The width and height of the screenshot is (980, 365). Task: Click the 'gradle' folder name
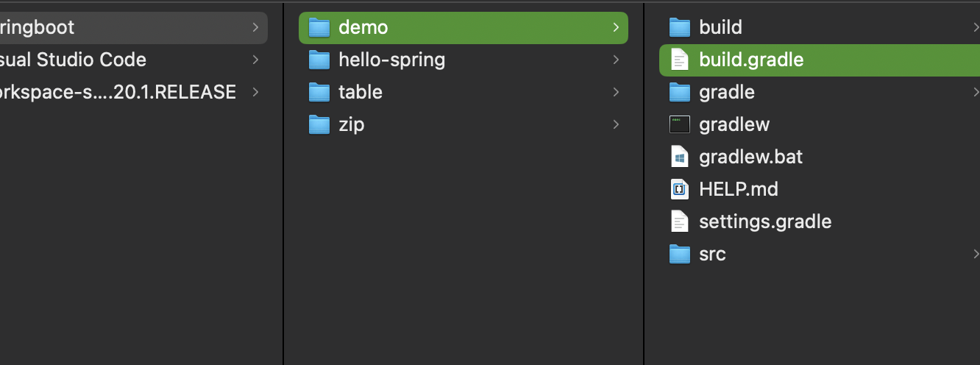[x=727, y=92]
